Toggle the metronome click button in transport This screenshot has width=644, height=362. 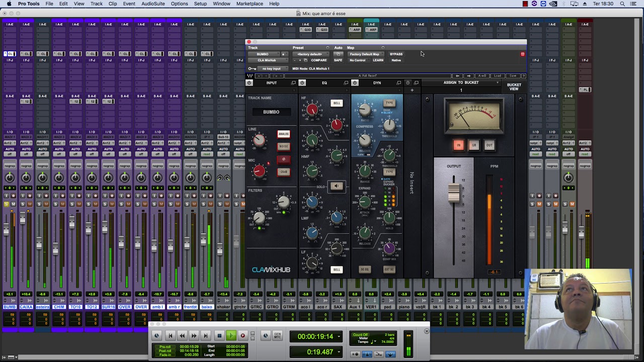click(x=367, y=354)
